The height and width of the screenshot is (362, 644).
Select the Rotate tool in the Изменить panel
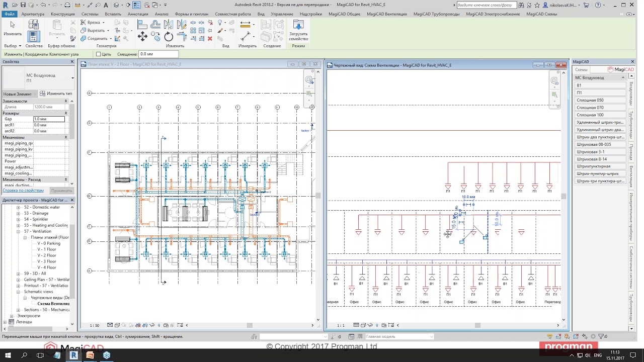point(169,36)
